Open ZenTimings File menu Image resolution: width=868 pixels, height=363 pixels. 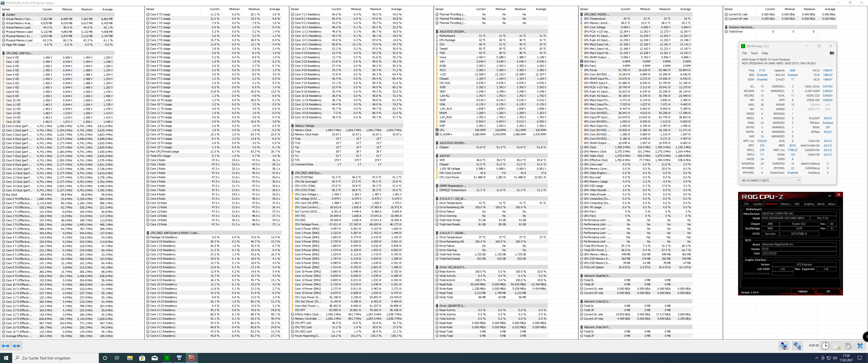[x=744, y=53]
